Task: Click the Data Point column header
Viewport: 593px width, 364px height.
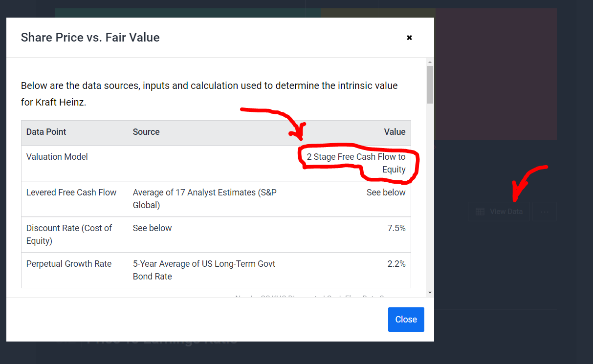Action: (46, 132)
